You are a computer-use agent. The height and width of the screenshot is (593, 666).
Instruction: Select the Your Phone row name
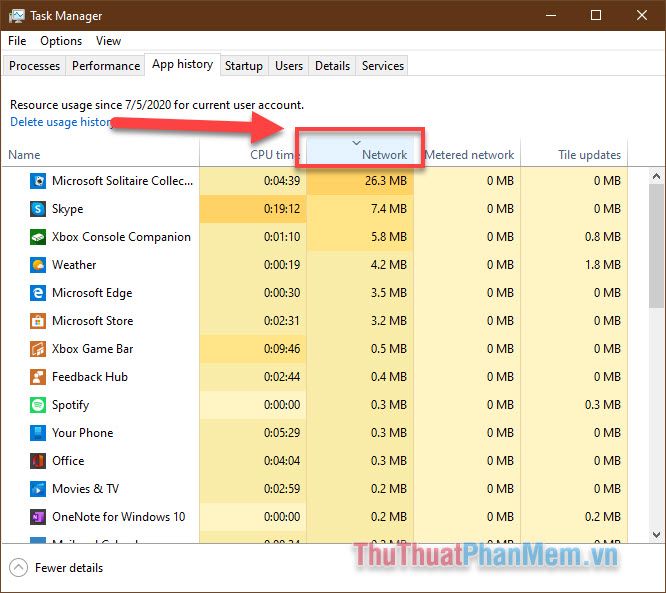(x=82, y=433)
